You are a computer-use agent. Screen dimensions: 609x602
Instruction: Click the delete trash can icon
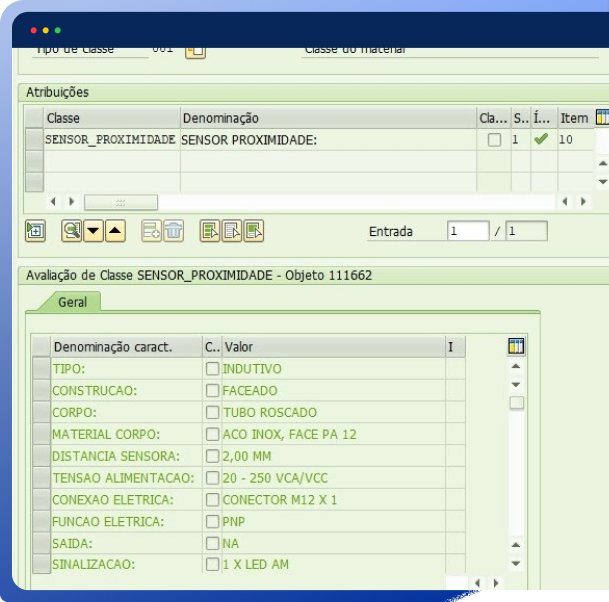(x=174, y=231)
